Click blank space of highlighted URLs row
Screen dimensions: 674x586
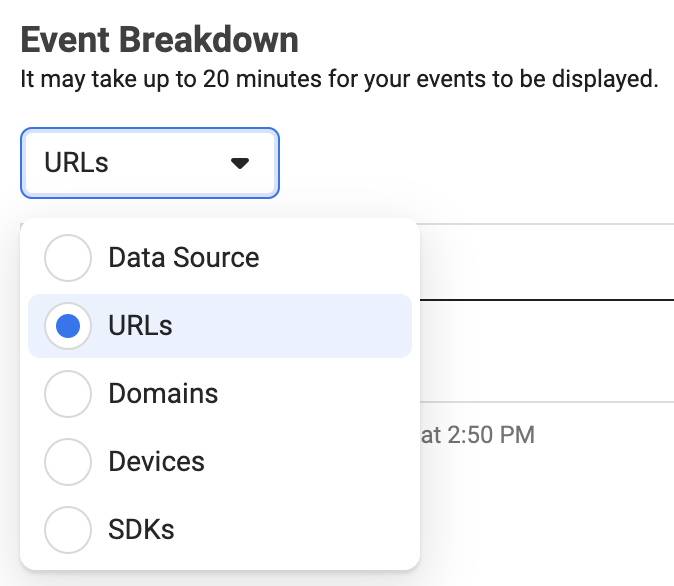coord(292,326)
